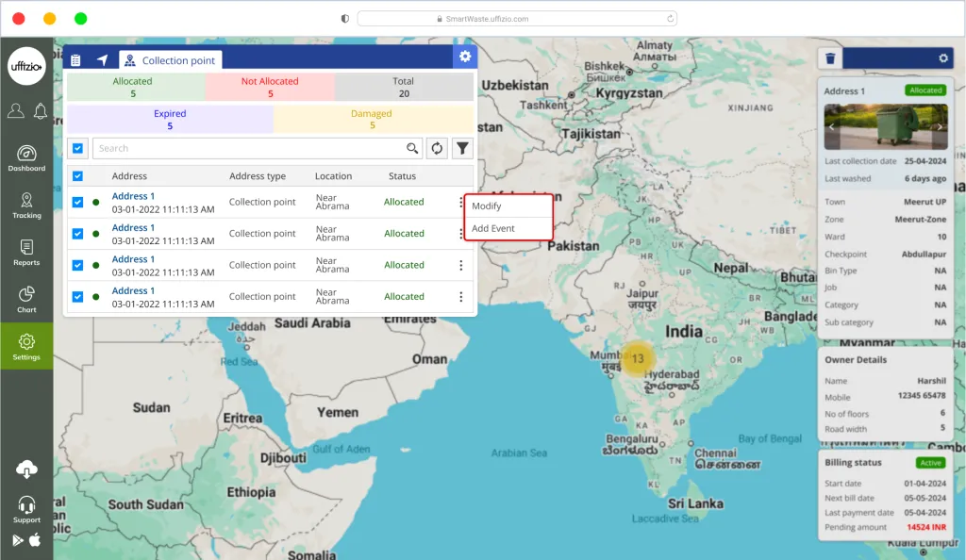Open the Tracking section
The width and height of the screenshot is (966, 560).
coord(26,205)
